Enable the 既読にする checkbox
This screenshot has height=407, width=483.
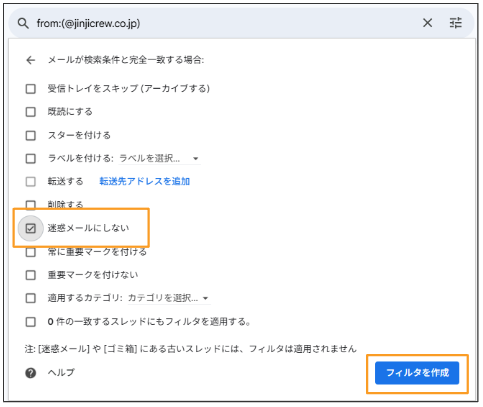[x=31, y=112]
